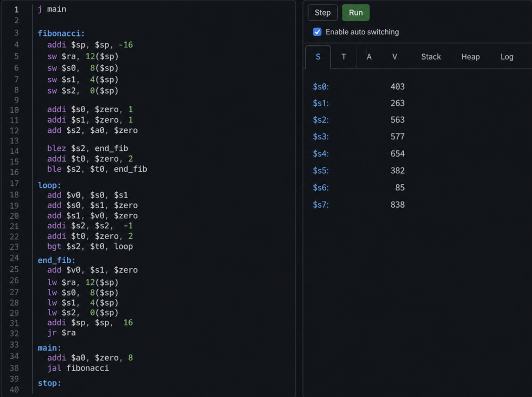
Task: Click the 'addi $a0, $zero, 8' line
Action: point(90,358)
